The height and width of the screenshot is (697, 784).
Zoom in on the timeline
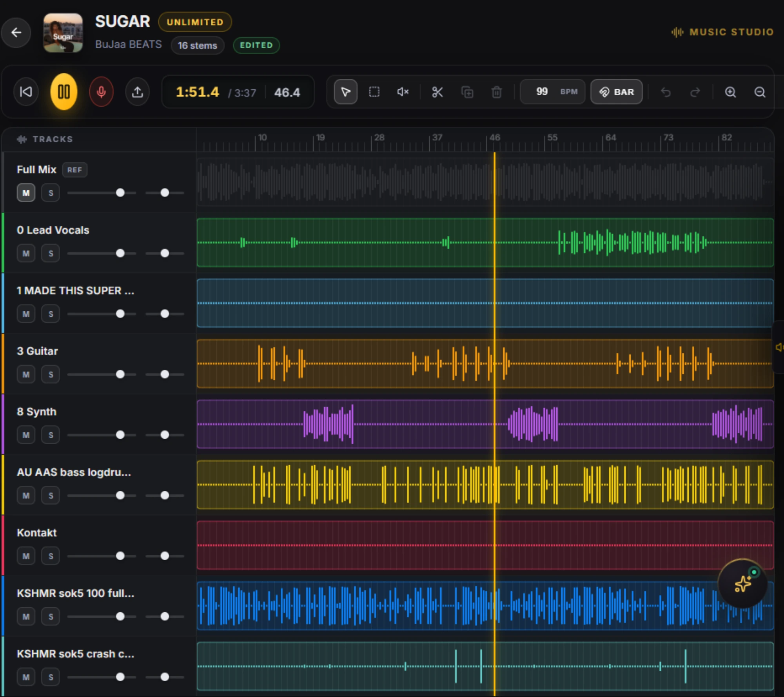(730, 92)
